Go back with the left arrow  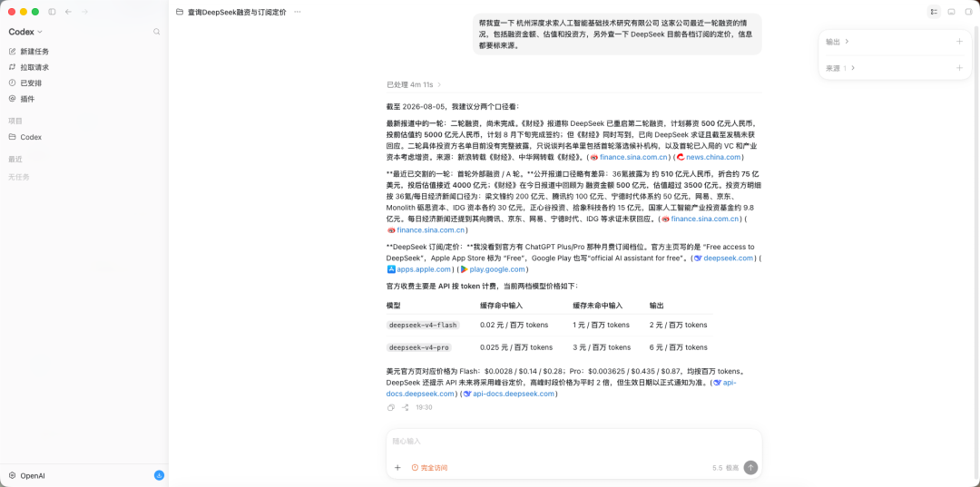(68, 12)
